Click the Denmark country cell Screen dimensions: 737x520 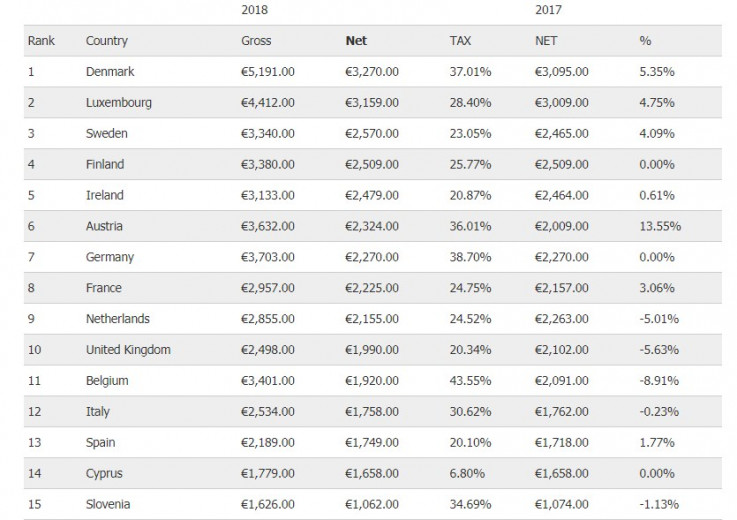(110, 72)
